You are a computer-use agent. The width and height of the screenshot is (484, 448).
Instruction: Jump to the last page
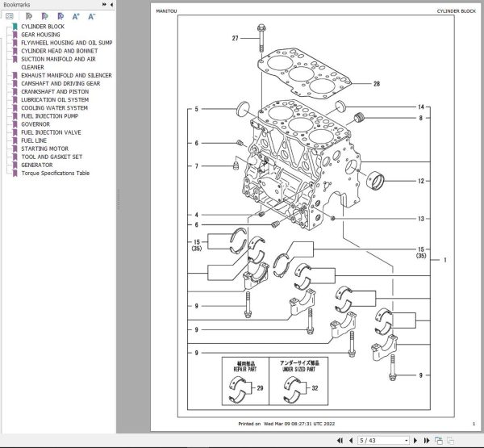(427, 441)
